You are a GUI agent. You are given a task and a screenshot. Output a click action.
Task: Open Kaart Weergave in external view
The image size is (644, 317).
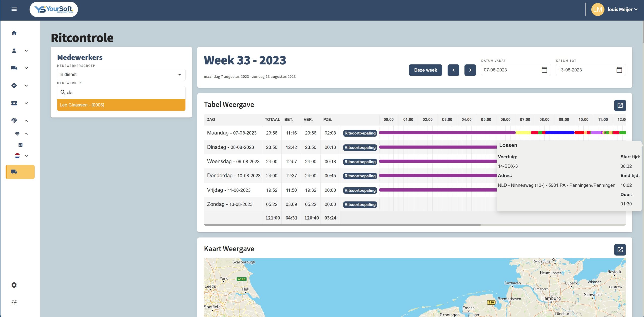(x=620, y=250)
